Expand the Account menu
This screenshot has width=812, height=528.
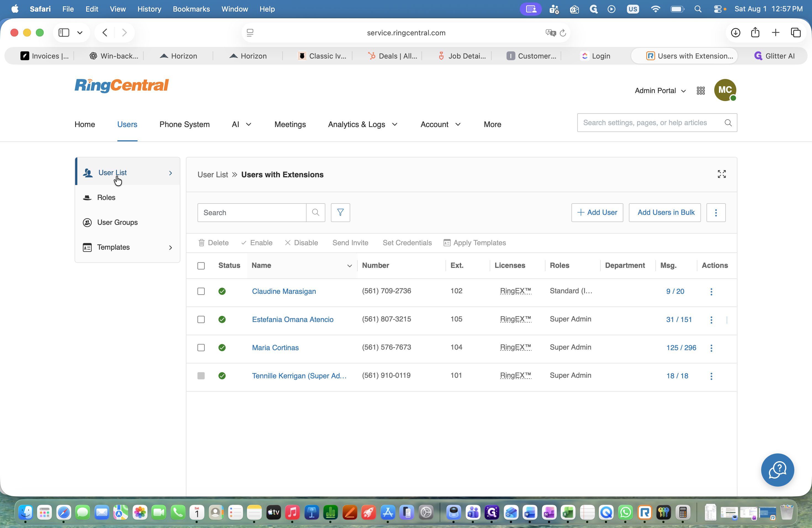point(441,125)
